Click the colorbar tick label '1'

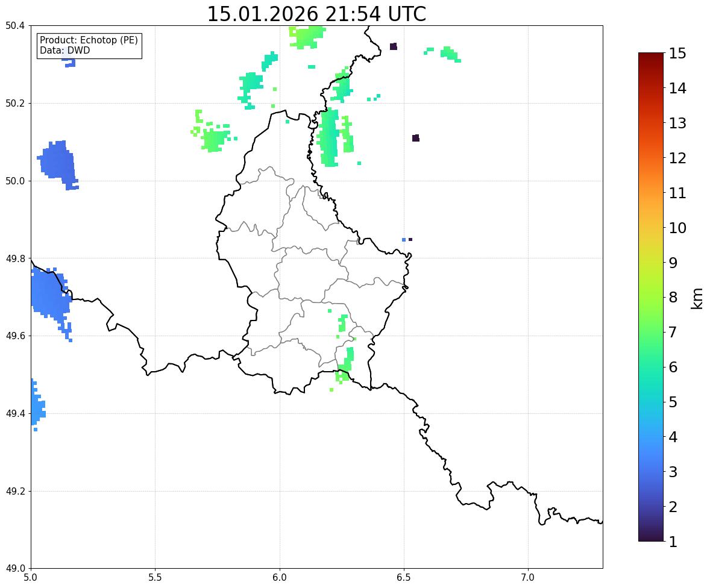pyautogui.click(x=673, y=542)
